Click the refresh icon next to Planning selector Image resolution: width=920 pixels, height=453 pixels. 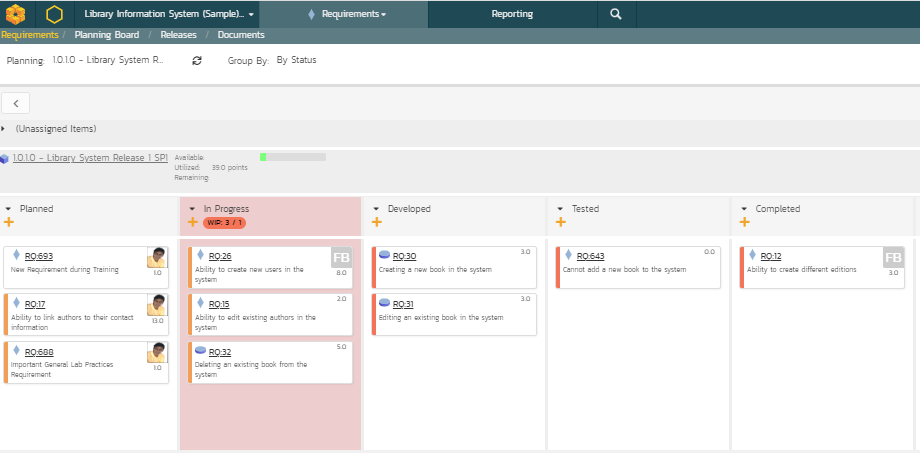tap(197, 61)
